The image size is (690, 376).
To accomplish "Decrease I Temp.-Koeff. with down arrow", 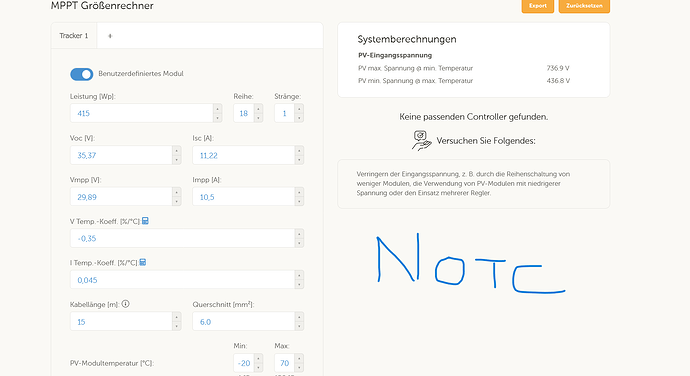I will [299, 284].
